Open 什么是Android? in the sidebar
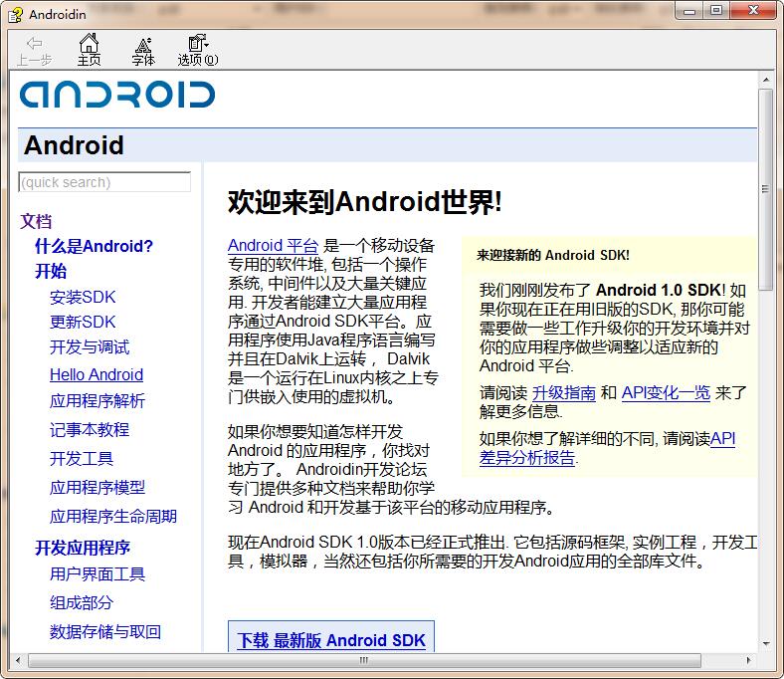The image size is (784, 679). (94, 246)
